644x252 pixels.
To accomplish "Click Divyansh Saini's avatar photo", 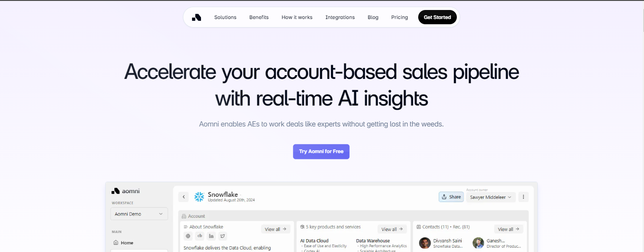I will pyautogui.click(x=425, y=243).
